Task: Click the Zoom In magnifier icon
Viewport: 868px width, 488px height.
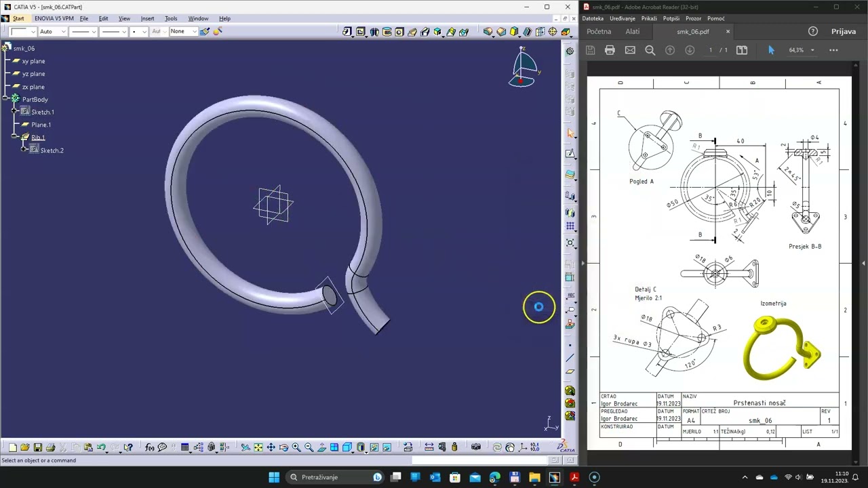Action: 296,447
